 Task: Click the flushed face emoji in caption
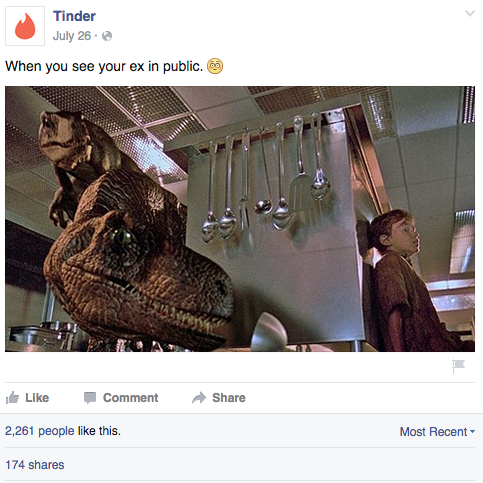[x=215, y=66]
